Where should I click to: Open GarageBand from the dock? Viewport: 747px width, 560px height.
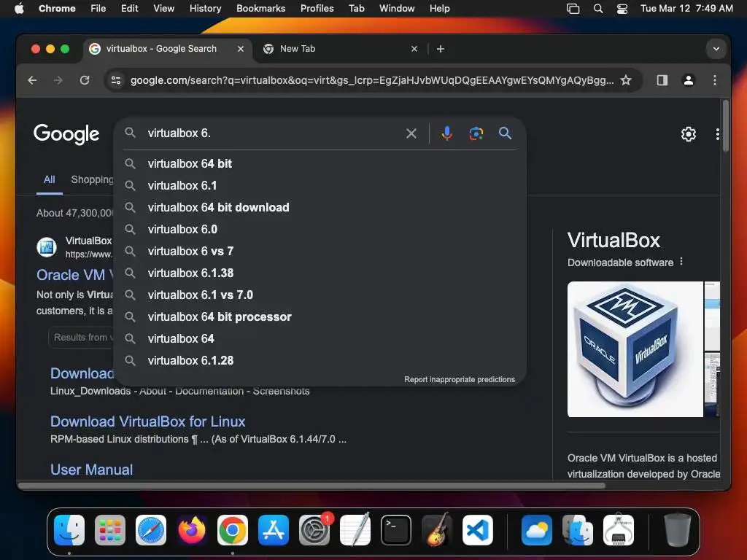pos(437,530)
